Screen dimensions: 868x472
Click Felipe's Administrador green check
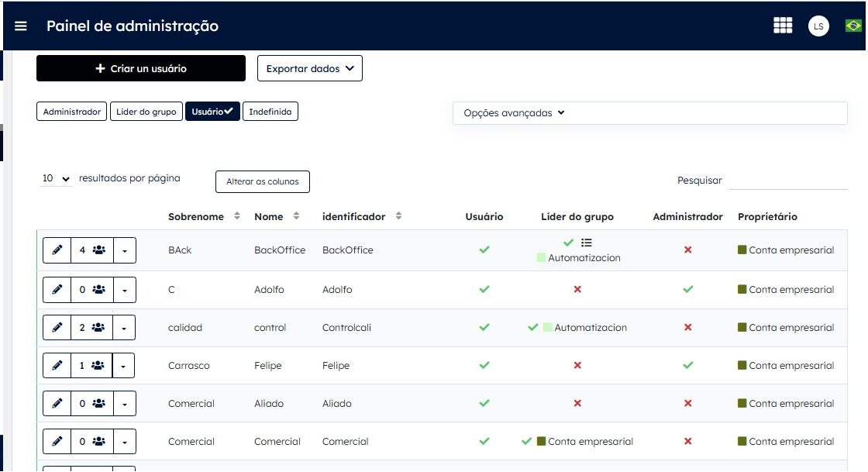click(687, 364)
